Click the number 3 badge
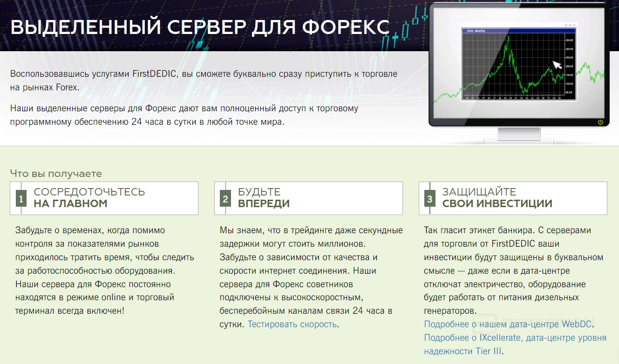Viewport: 619px width, 364px height. point(429,199)
